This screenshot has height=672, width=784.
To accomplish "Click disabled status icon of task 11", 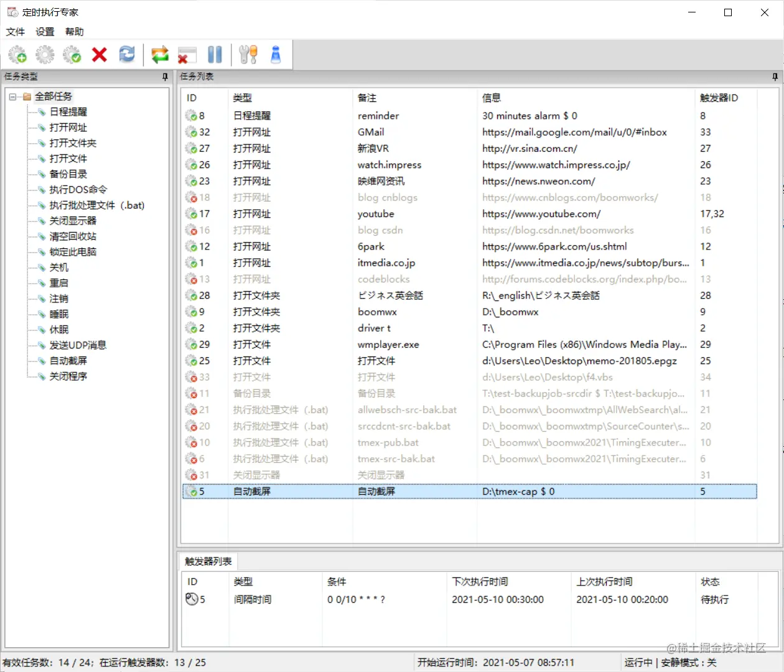I will click(x=191, y=393).
